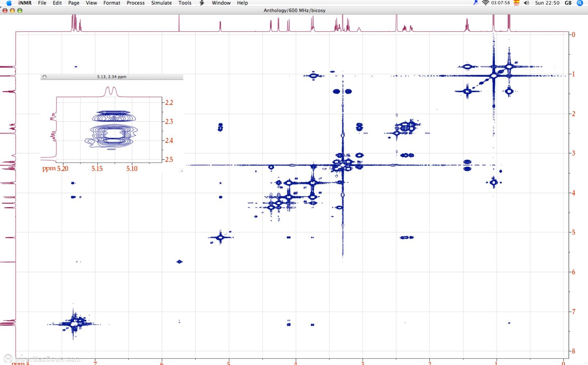
Task: Click the Spotlight search icon
Action: click(x=580, y=3)
